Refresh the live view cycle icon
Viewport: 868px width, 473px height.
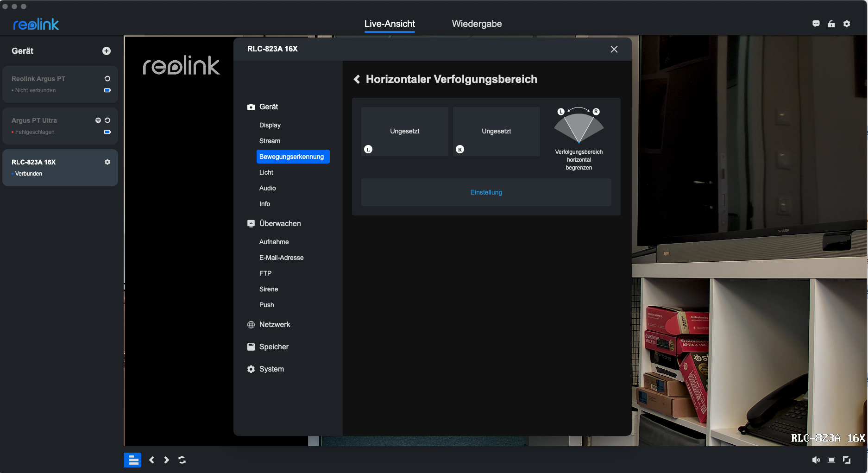pos(182,460)
